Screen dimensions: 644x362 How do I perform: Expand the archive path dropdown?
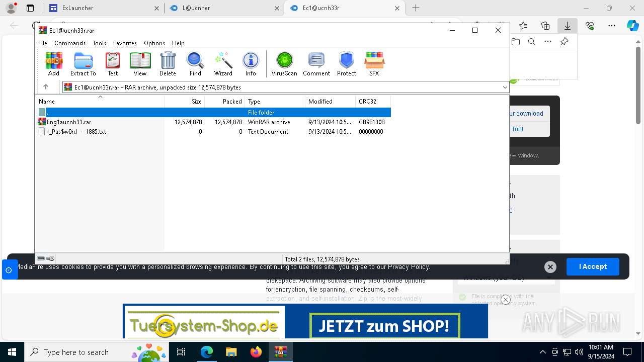pos(505,87)
